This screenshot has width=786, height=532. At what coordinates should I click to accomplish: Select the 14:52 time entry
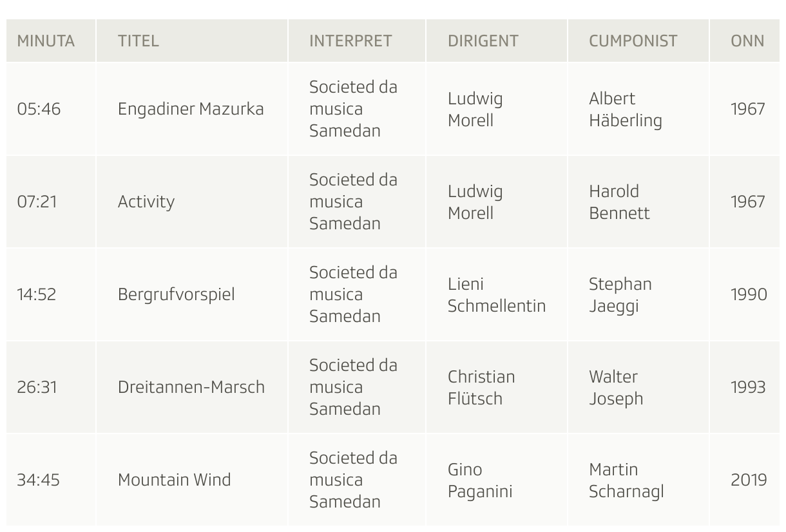coord(37,294)
